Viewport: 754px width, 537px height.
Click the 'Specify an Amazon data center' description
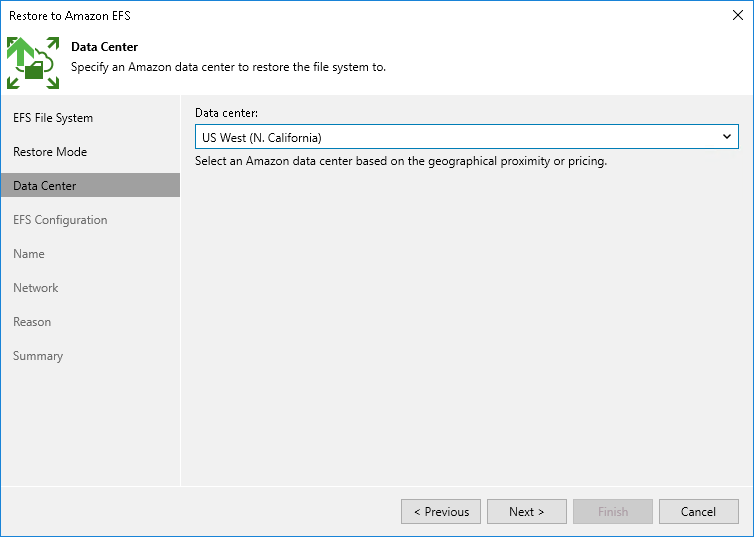coord(228,67)
